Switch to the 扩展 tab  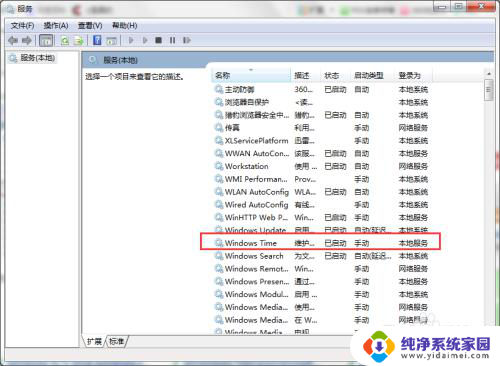pyautogui.click(x=94, y=341)
